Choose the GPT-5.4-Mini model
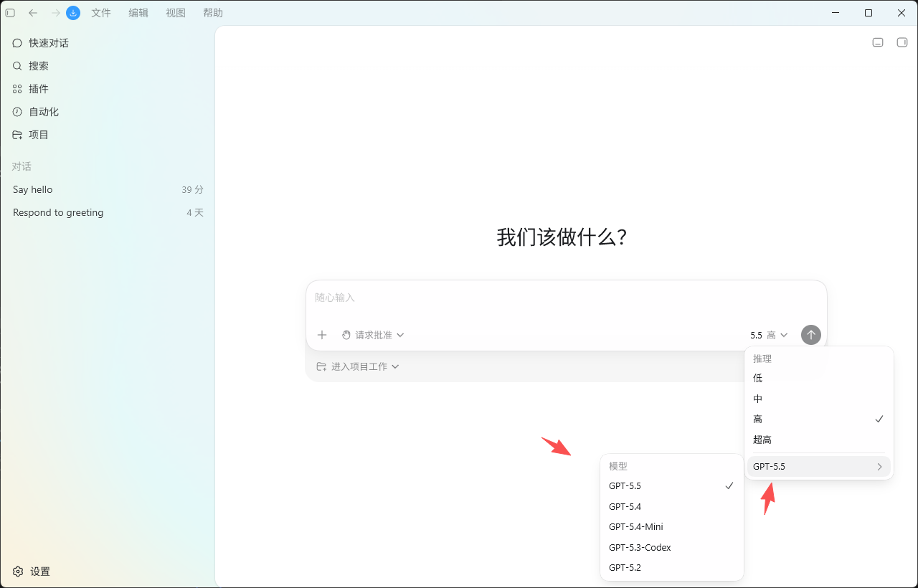The width and height of the screenshot is (918, 588). 672,526
